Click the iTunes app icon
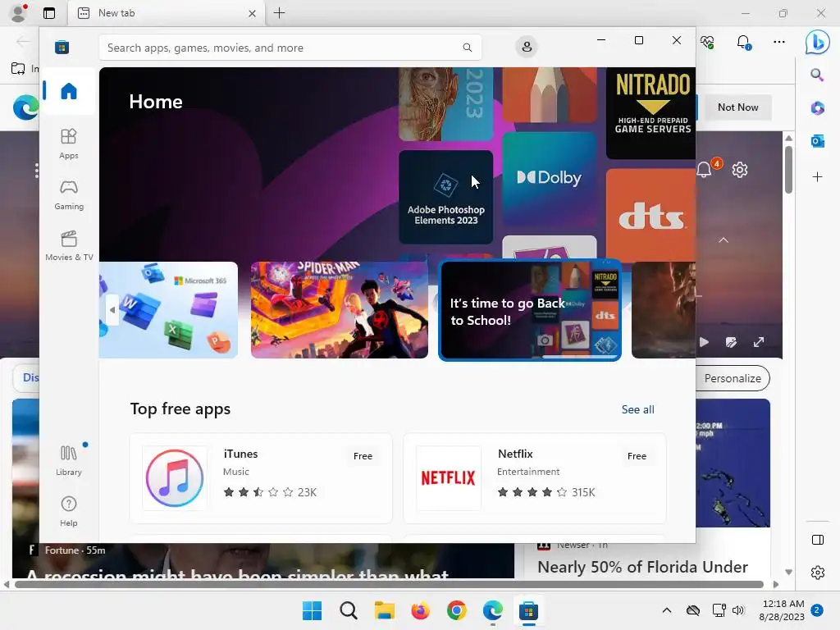The height and width of the screenshot is (630, 840). pos(175,478)
